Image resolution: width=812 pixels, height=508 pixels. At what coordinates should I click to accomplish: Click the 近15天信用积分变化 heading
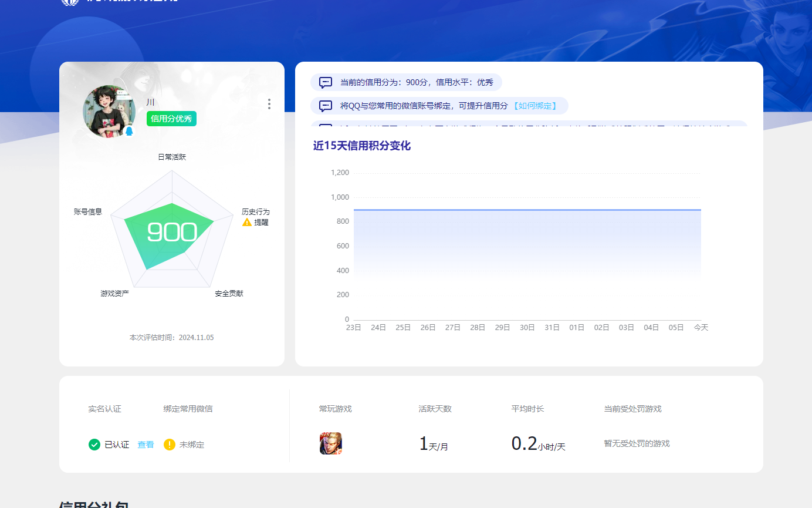[x=362, y=146]
